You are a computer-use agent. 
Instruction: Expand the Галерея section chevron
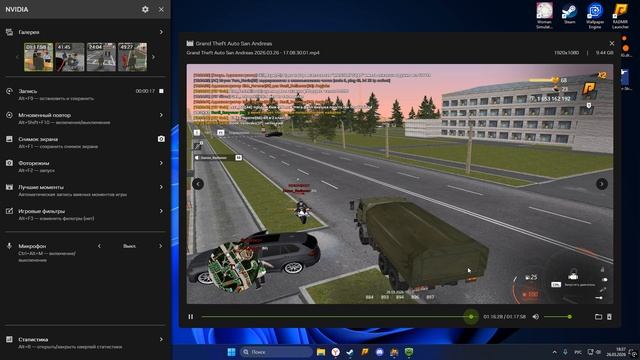[x=161, y=32]
